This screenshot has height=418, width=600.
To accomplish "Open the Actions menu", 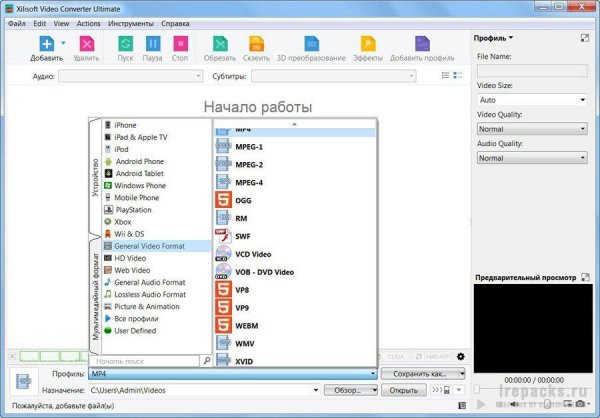I will (x=88, y=24).
